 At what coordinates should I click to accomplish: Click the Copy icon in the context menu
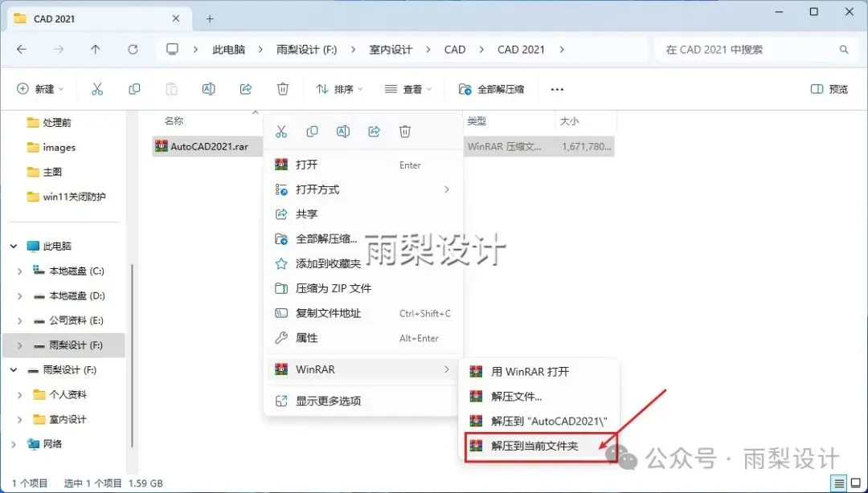click(312, 132)
